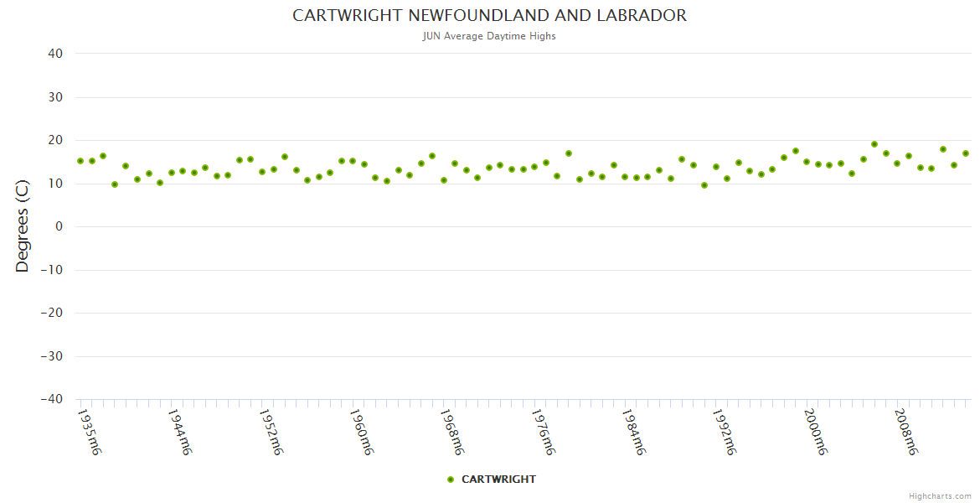
Task: Click the 1984m6 x-axis label
Action: pos(632,432)
